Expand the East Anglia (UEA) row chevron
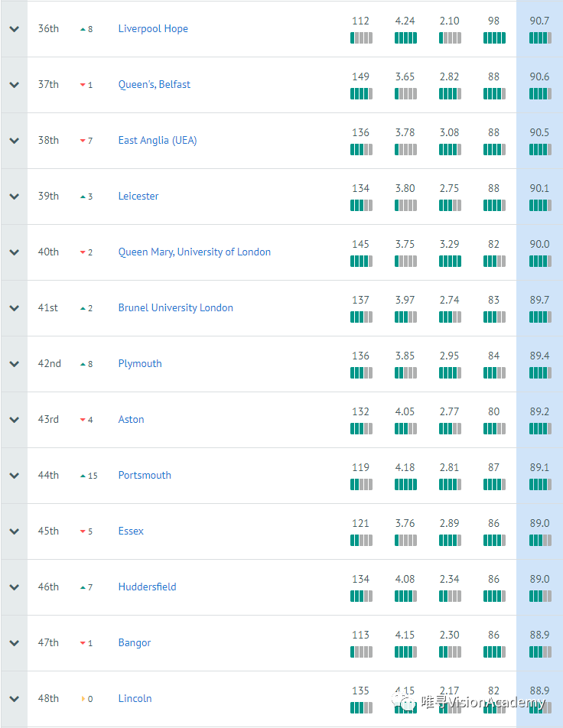 coord(15,140)
